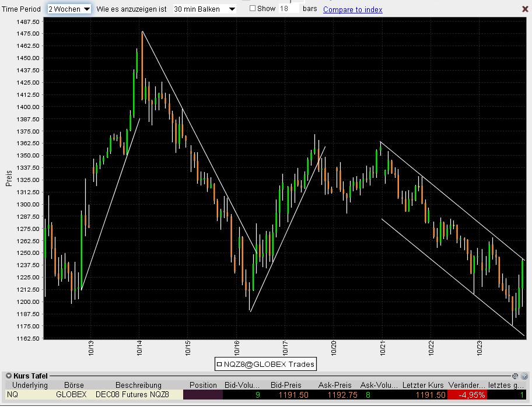The height and width of the screenshot is (410, 532).
Task: Click the small square icon in chart legend
Action: click(219, 365)
